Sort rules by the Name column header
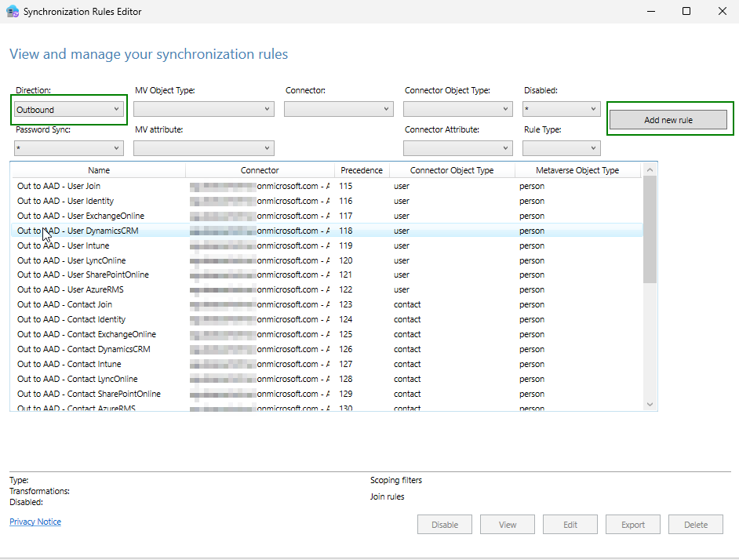Image resolution: width=739 pixels, height=560 pixels. (99, 170)
